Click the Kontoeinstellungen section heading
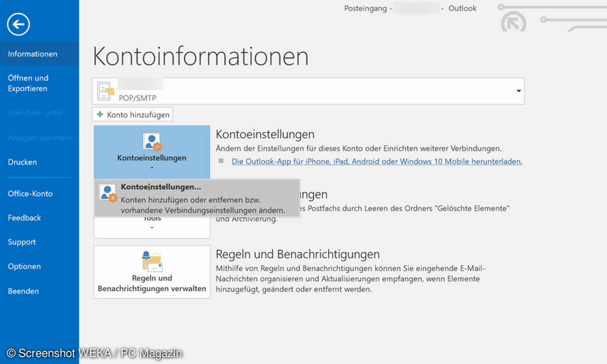This screenshot has height=364, width=607. click(x=265, y=134)
